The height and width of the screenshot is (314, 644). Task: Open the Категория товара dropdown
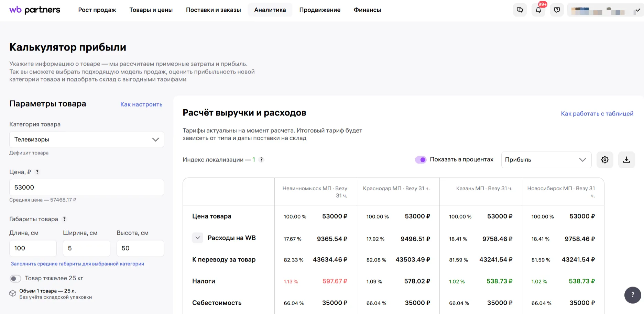(86, 139)
